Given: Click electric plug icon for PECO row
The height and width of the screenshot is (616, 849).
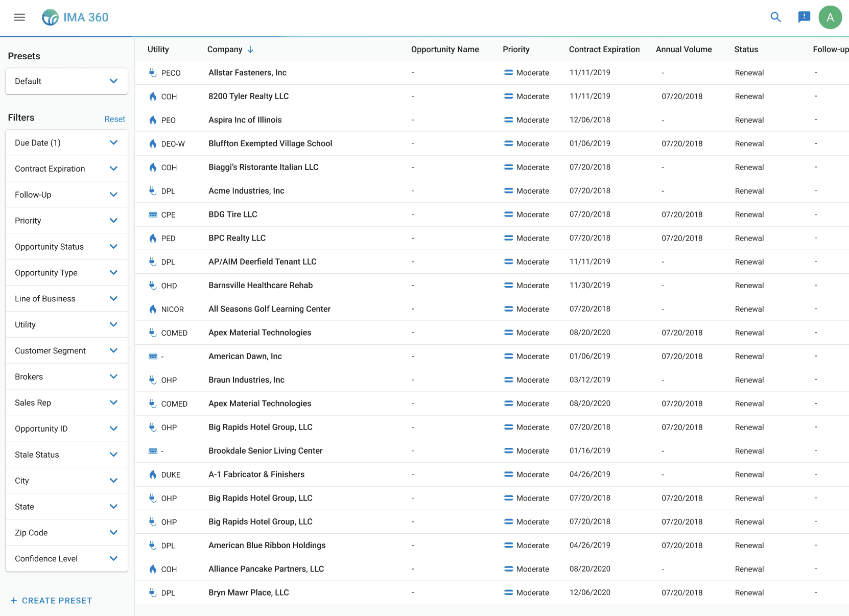Looking at the screenshot, I should [x=152, y=73].
